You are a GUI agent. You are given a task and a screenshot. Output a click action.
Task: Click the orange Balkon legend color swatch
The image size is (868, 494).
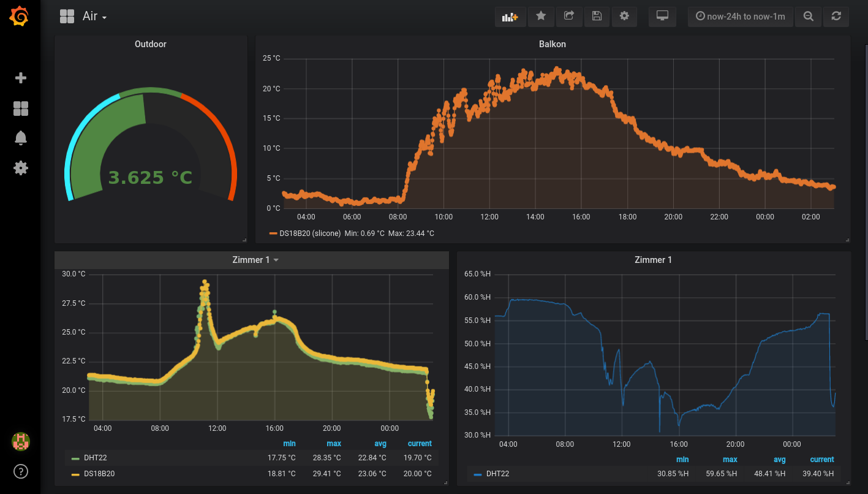tap(273, 234)
